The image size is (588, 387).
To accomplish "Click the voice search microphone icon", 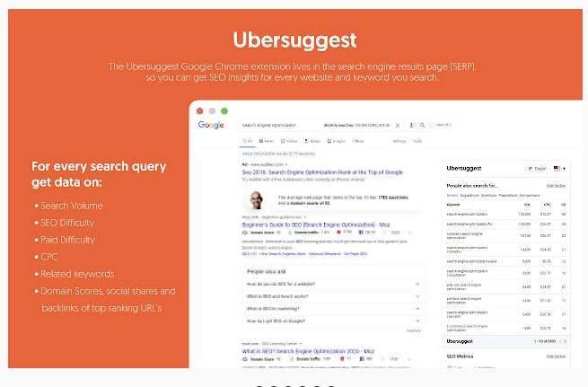I will 411,125.
